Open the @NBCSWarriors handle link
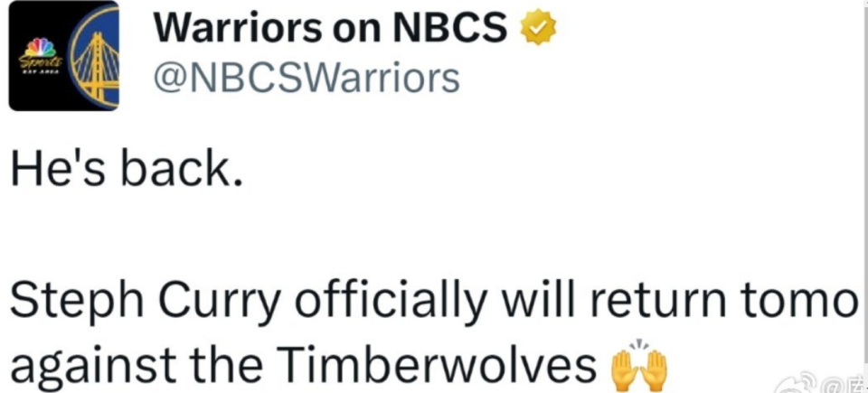The height and width of the screenshot is (393, 868). point(306,80)
